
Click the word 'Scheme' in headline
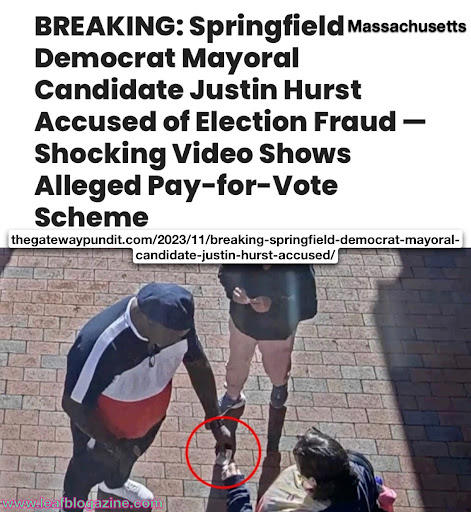(91, 217)
